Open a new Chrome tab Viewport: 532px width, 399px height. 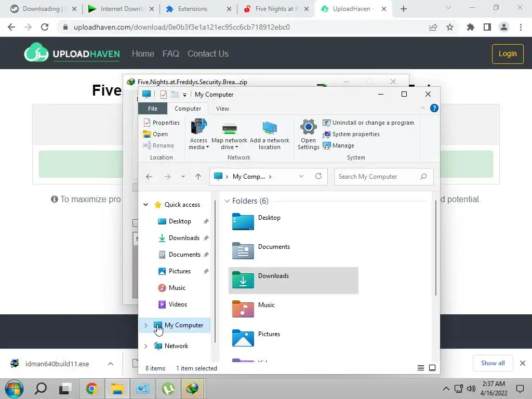[403, 9]
